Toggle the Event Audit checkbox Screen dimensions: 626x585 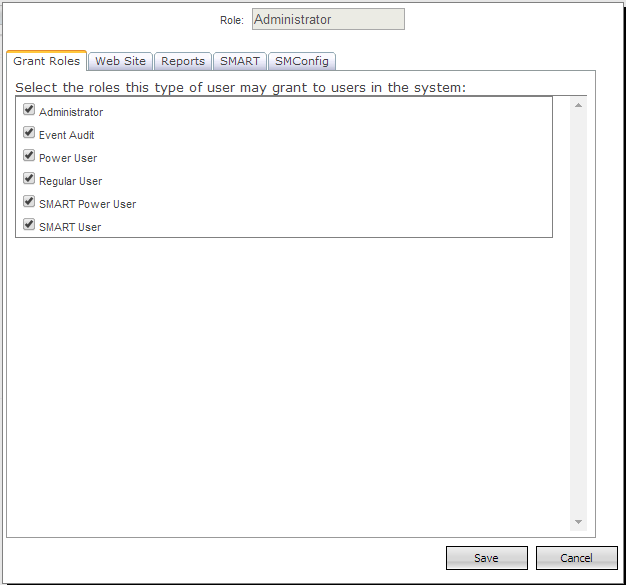click(x=29, y=133)
